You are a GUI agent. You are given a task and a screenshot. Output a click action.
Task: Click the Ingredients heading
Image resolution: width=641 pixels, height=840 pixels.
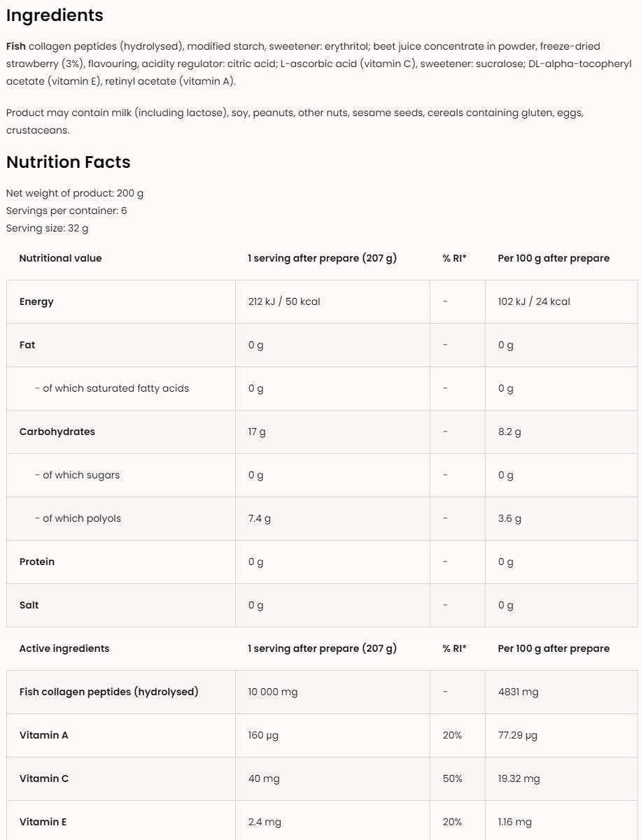pos(55,15)
